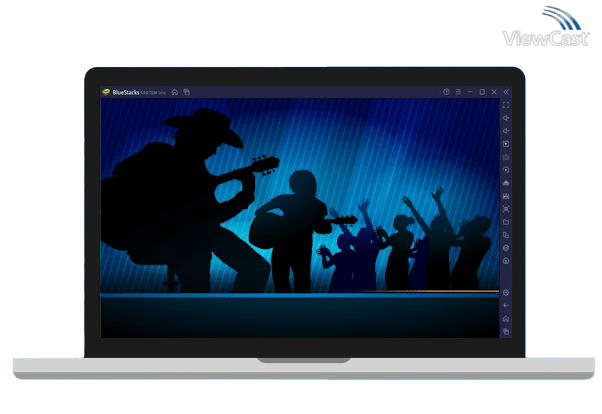Click the install APK sidebar icon

pyautogui.click(x=506, y=183)
